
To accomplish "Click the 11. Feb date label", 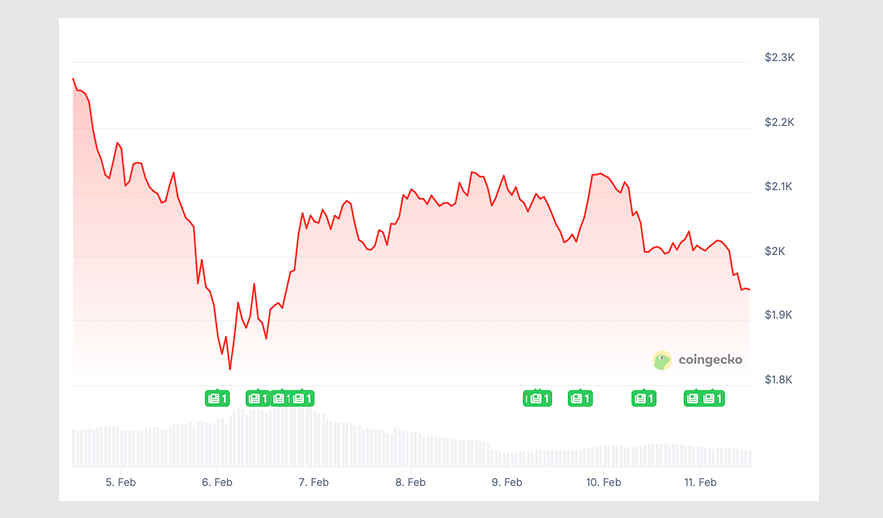I will [700, 482].
